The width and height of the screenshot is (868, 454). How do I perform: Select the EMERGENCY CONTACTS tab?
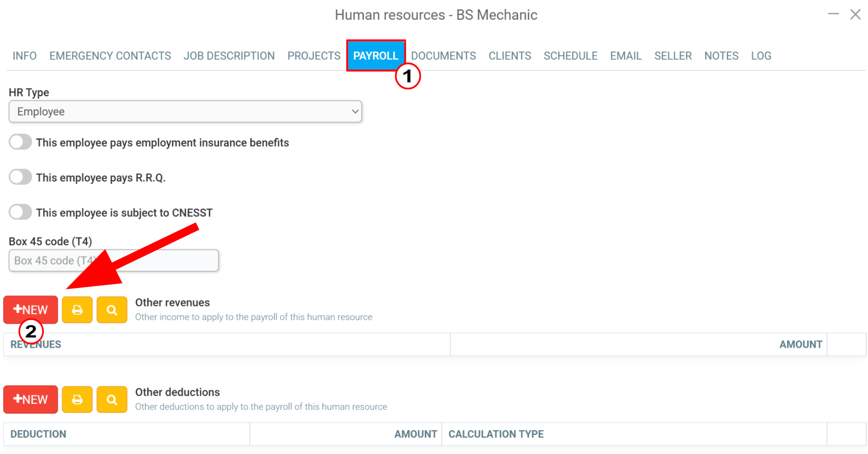(x=110, y=56)
